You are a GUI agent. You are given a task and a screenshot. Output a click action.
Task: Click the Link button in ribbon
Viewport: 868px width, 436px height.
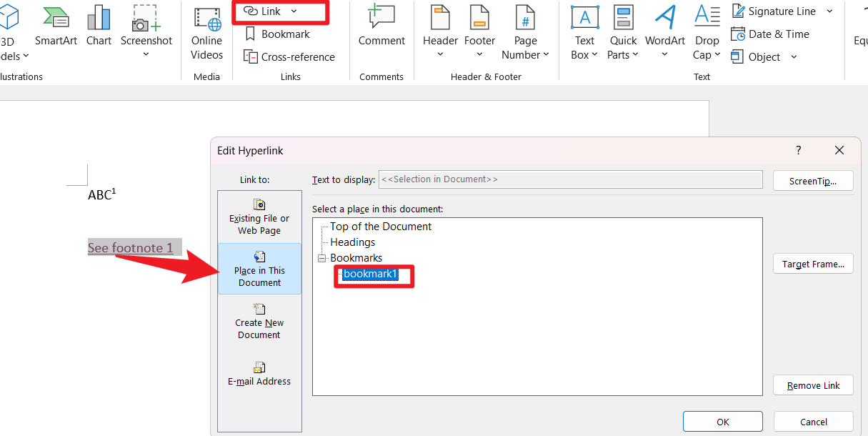(x=262, y=11)
